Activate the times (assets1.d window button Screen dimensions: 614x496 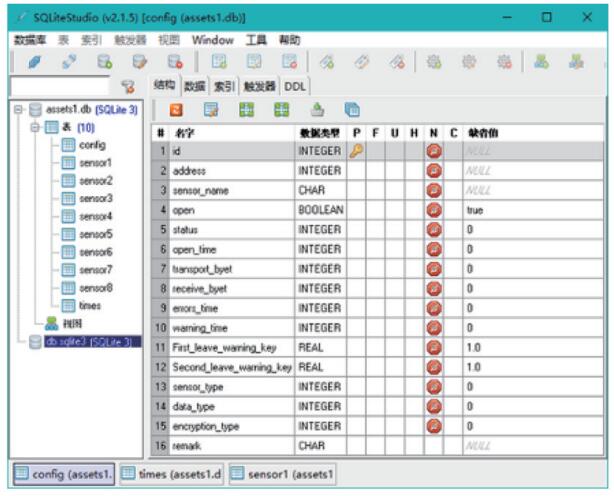[x=172, y=474]
